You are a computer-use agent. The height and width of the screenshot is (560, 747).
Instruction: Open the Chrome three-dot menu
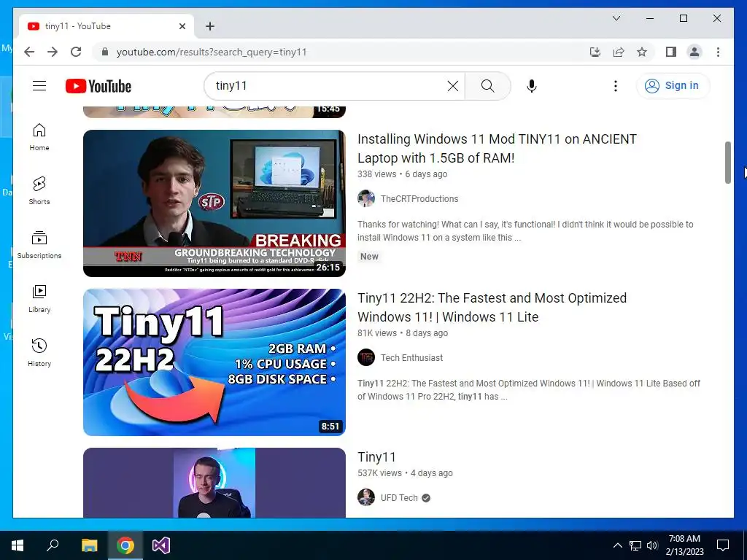pos(718,52)
